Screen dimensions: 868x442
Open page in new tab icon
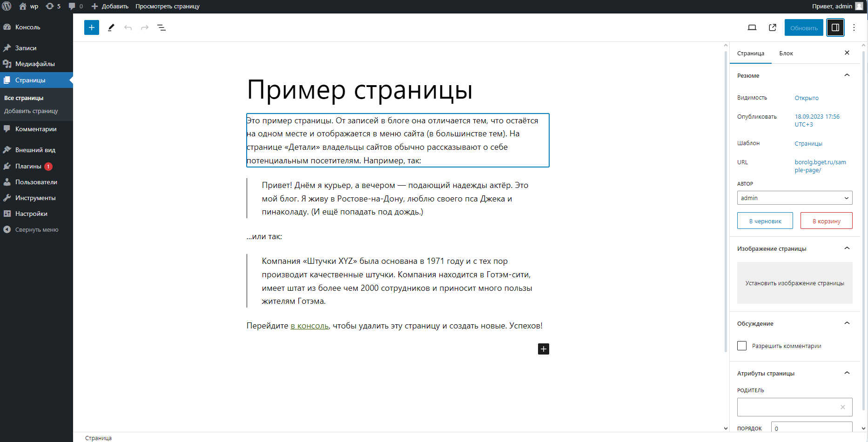tap(773, 27)
